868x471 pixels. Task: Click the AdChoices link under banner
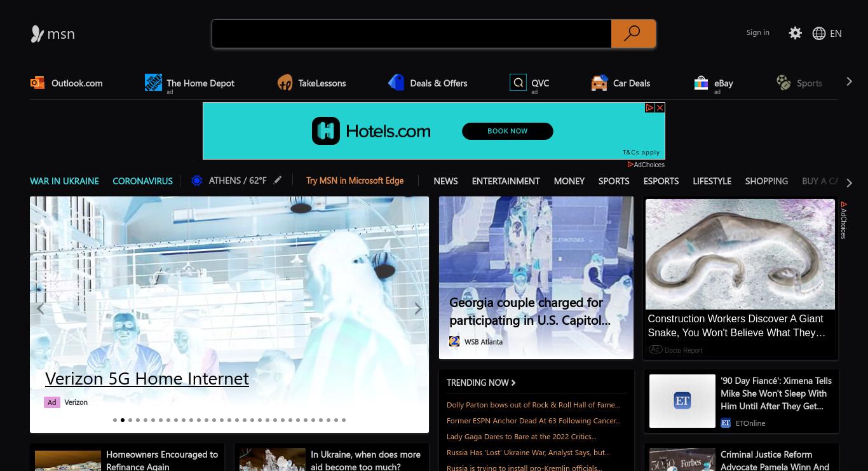click(x=646, y=165)
